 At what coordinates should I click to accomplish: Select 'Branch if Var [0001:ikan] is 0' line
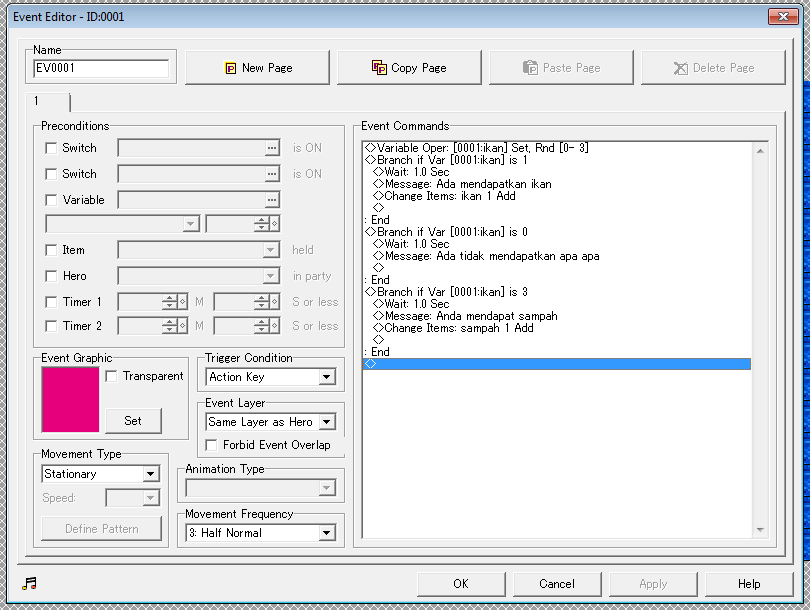[557, 232]
